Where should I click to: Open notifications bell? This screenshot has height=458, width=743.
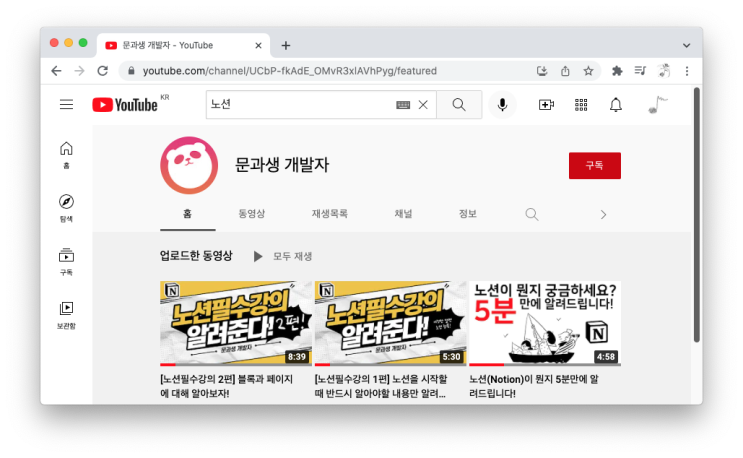[x=616, y=105]
